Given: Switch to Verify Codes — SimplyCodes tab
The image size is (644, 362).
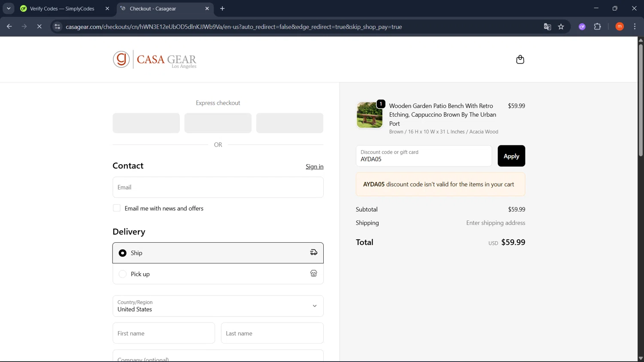Looking at the screenshot, I should 62,9.
